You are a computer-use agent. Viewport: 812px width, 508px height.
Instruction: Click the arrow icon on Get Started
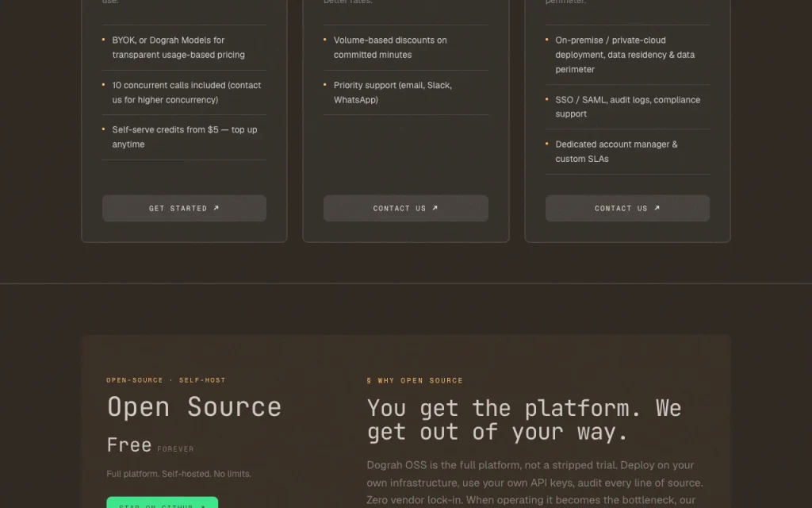pos(216,208)
